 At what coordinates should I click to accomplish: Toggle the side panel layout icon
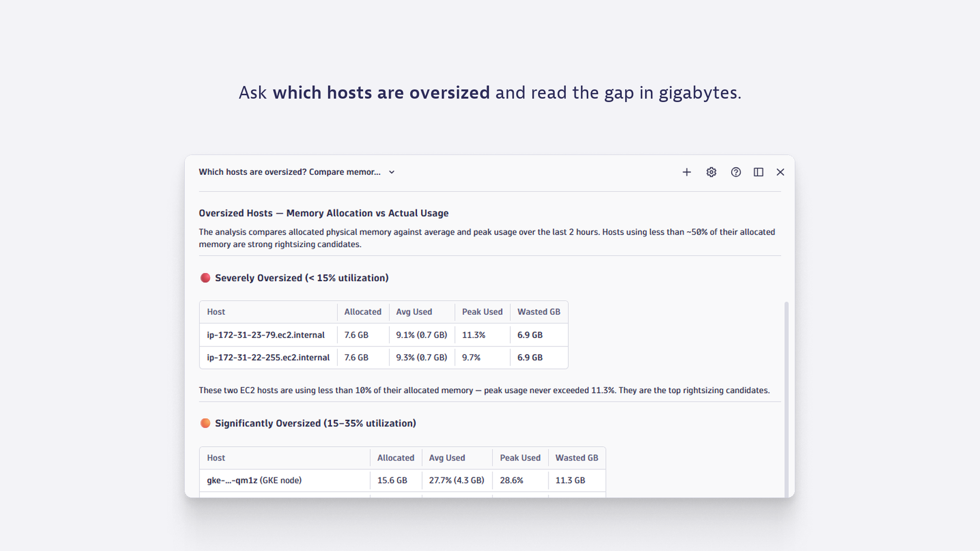[758, 172]
